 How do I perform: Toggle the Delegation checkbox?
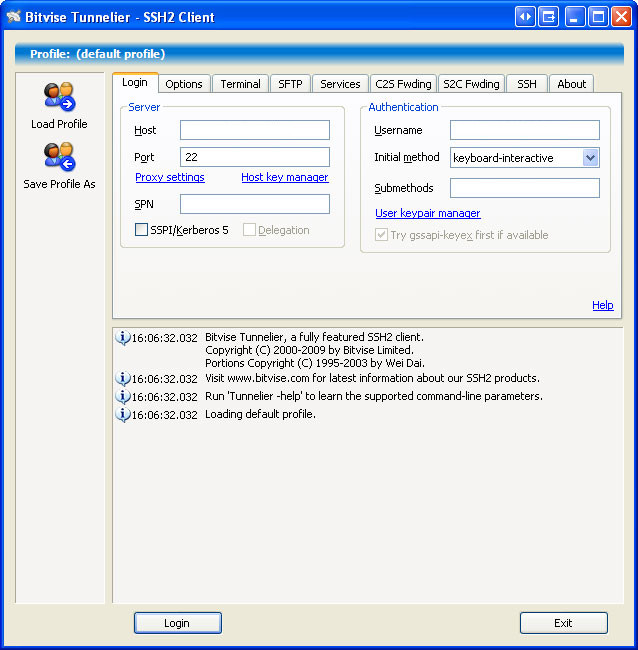pos(249,230)
